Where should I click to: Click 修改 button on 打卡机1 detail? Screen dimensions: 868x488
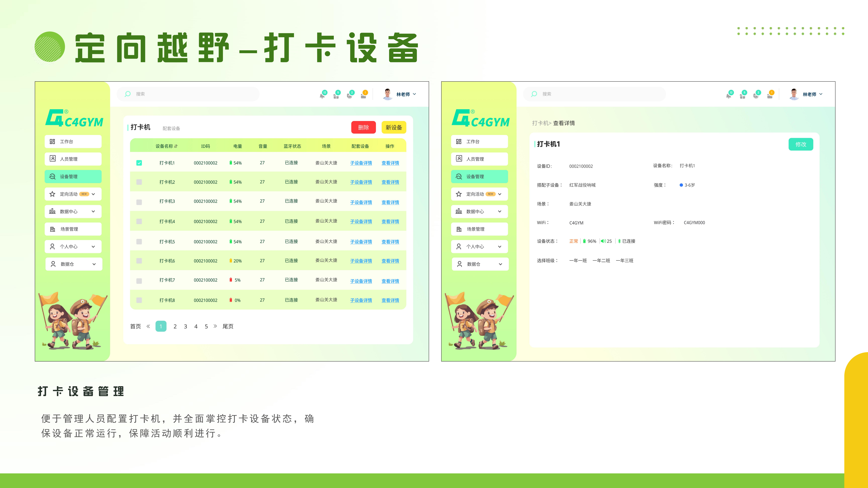801,144
